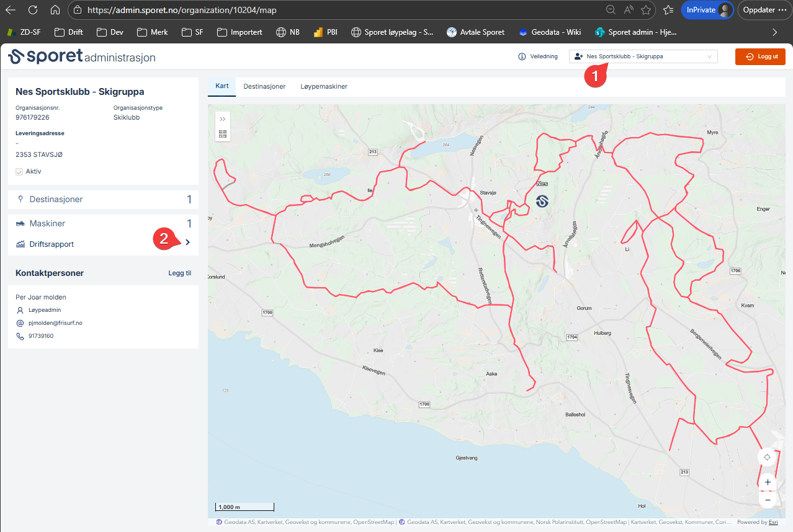Click Legg til contact person
The image size is (793, 532).
click(x=180, y=273)
